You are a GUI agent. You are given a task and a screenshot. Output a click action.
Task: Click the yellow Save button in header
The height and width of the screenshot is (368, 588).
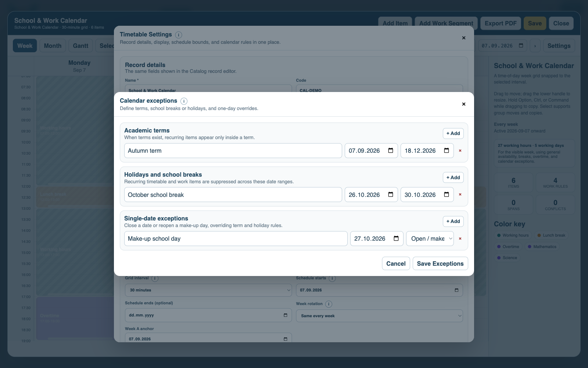[535, 23]
